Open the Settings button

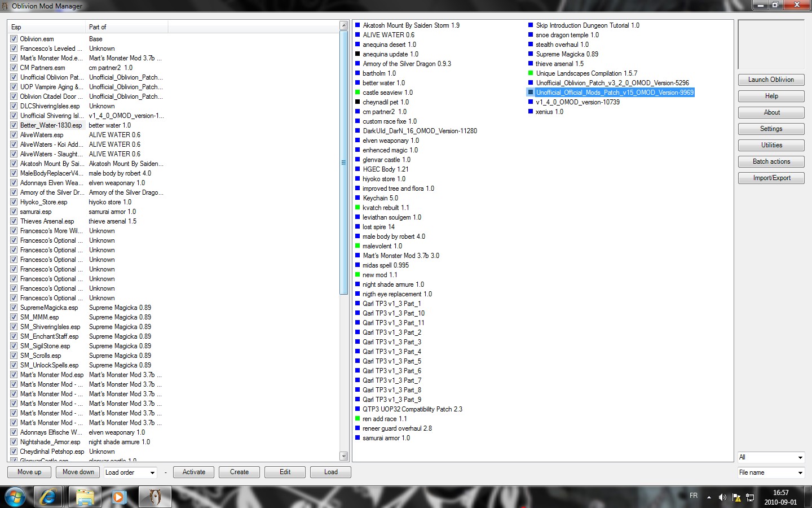[x=771, y=129]
